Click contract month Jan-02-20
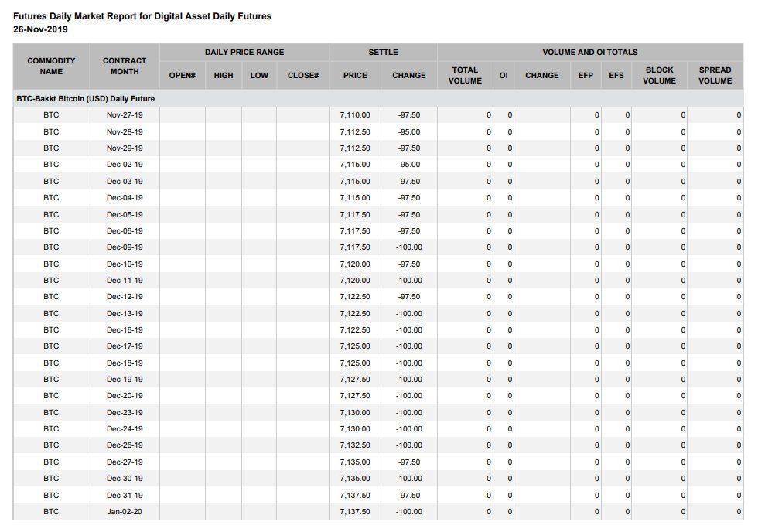 [x=125, y=512]
